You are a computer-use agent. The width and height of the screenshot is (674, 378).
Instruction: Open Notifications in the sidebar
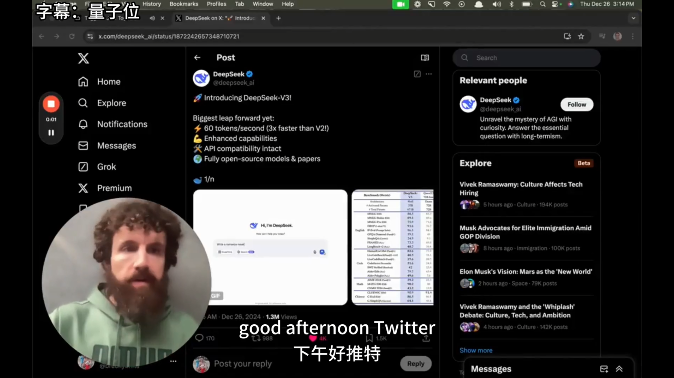coord(113,124)
